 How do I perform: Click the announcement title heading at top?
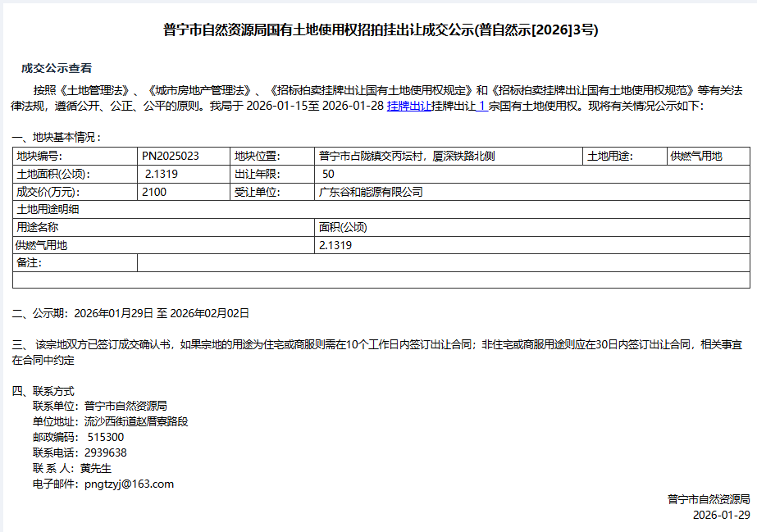point(381,31)
